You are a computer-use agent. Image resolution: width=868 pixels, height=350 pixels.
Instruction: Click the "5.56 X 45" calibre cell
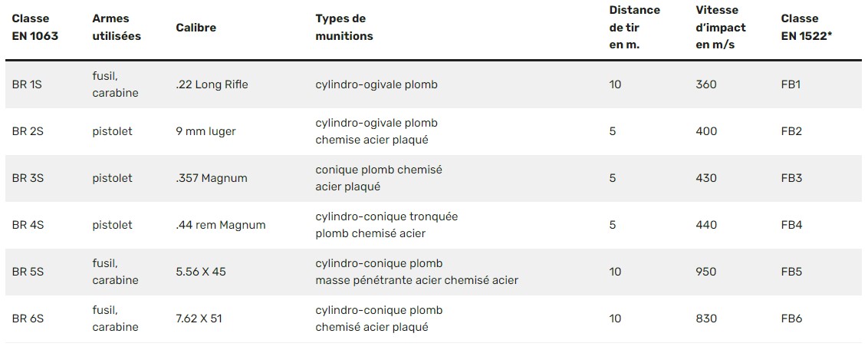(199, 272)
